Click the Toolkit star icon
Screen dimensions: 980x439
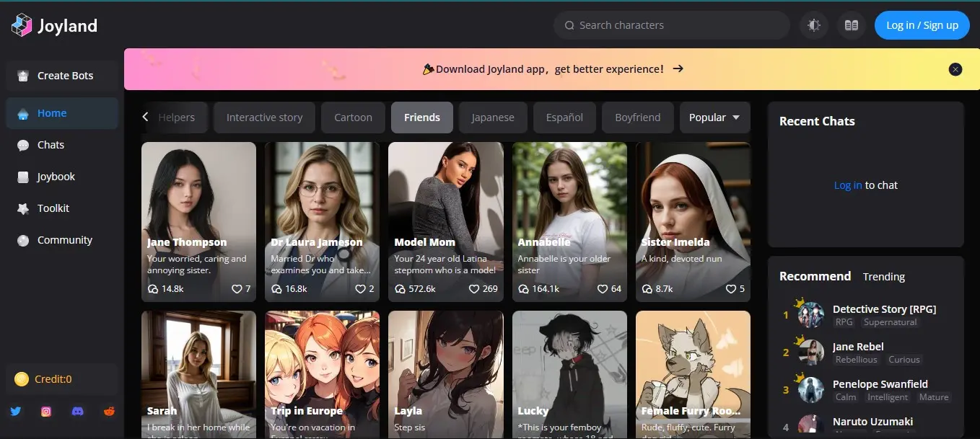click(23, 208)
